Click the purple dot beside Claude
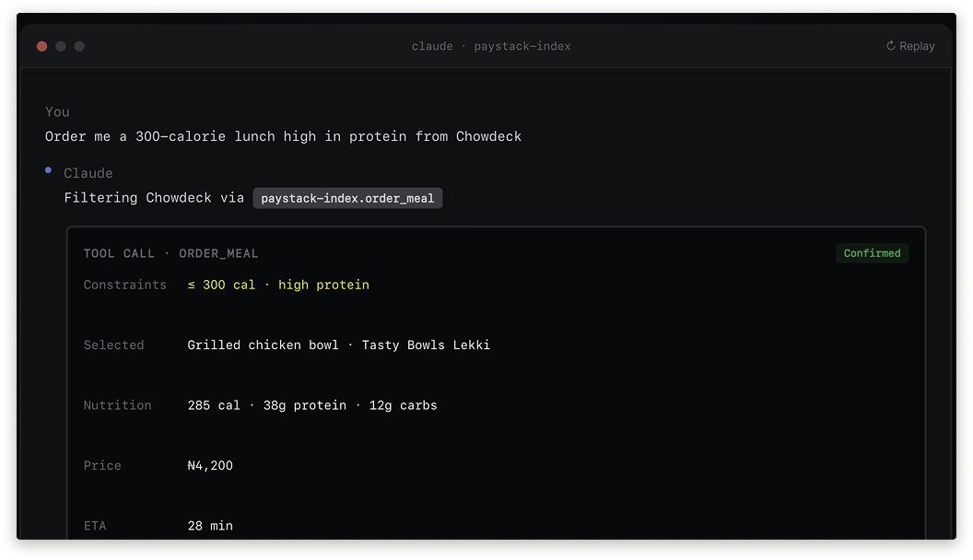This screenshot has width=973, height=560. point(49,169)
